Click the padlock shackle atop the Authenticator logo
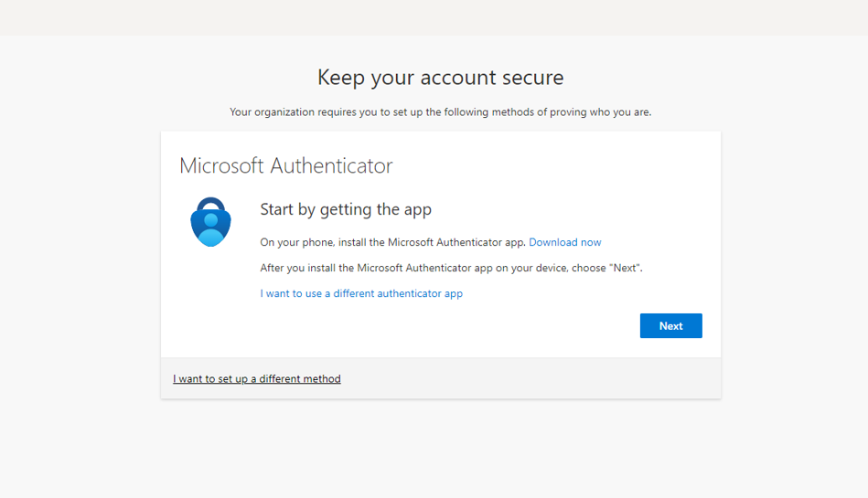868x498 pixels. tap(211, 205)
